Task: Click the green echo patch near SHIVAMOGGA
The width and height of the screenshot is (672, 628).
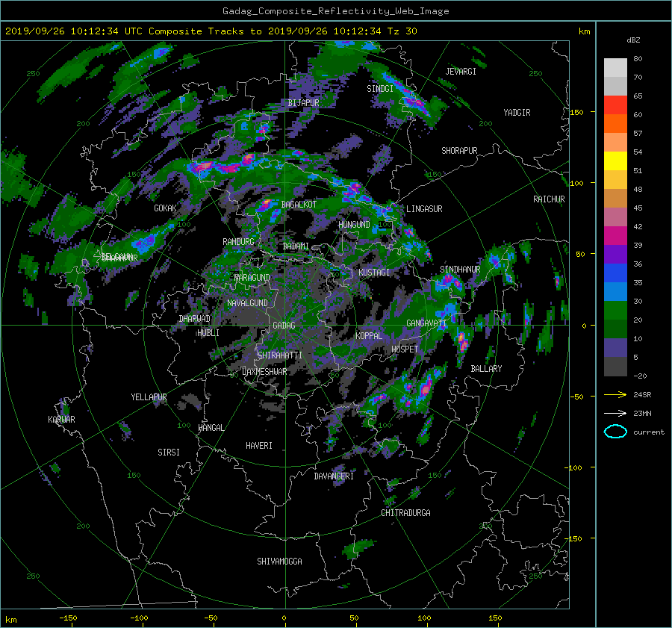Action: coord(358,547)
